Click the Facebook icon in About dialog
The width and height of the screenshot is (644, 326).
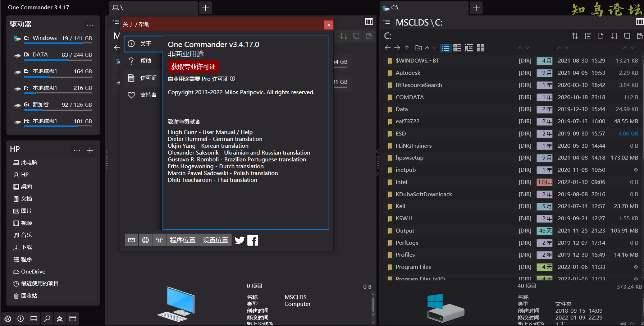[253, 240]
